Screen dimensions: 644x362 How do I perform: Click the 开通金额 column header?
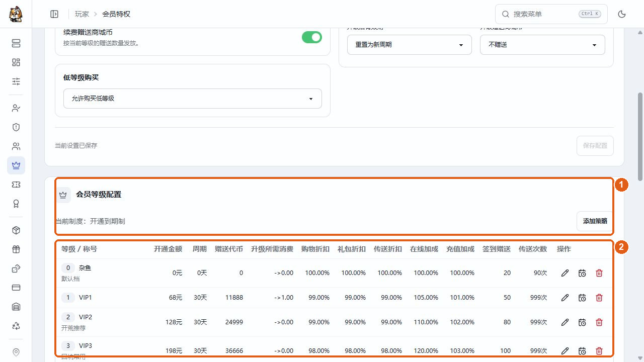pos(168,249)
